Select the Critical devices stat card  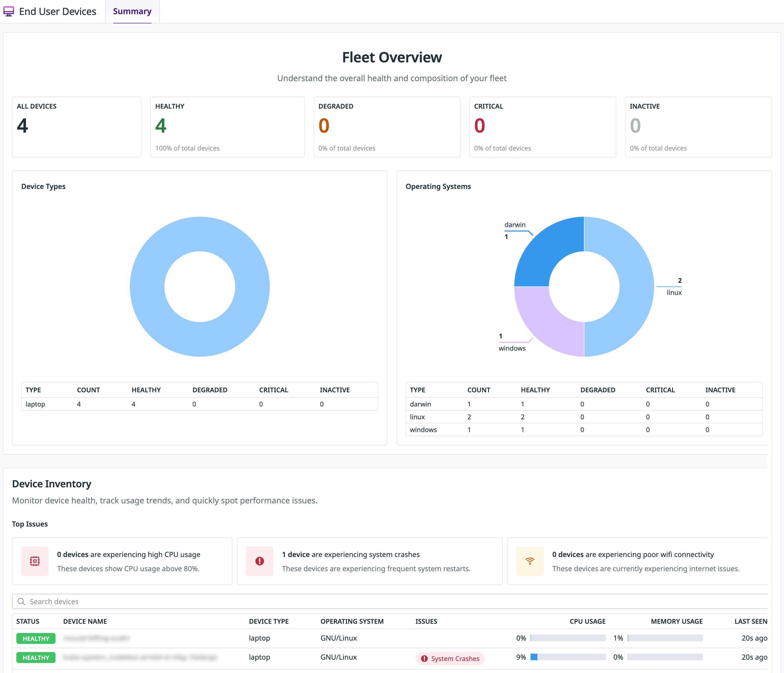[x=542, y=127]
